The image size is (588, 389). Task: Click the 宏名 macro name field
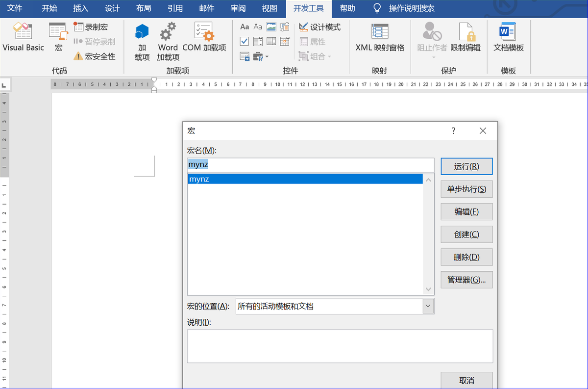(311, 165)
